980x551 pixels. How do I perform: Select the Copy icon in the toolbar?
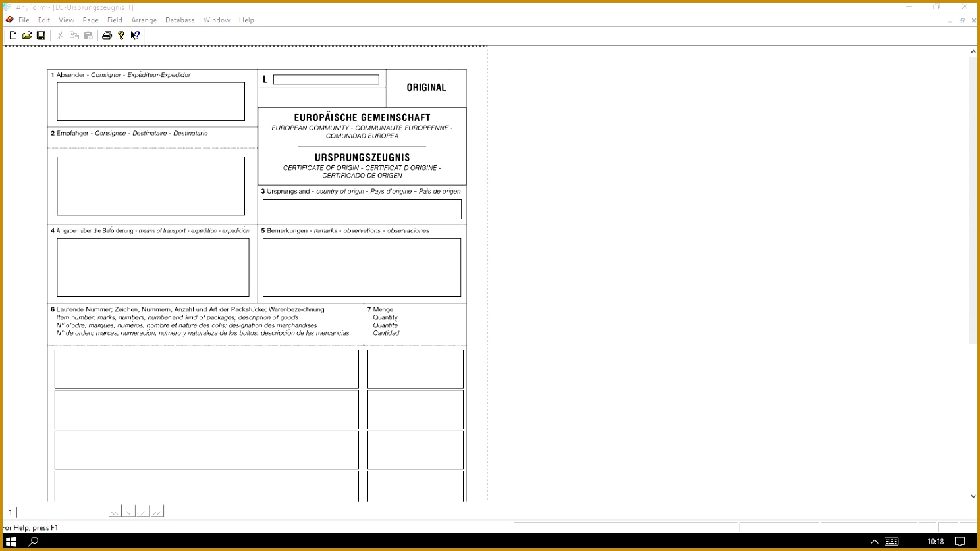pyautogui.click(x=74, y=35)
